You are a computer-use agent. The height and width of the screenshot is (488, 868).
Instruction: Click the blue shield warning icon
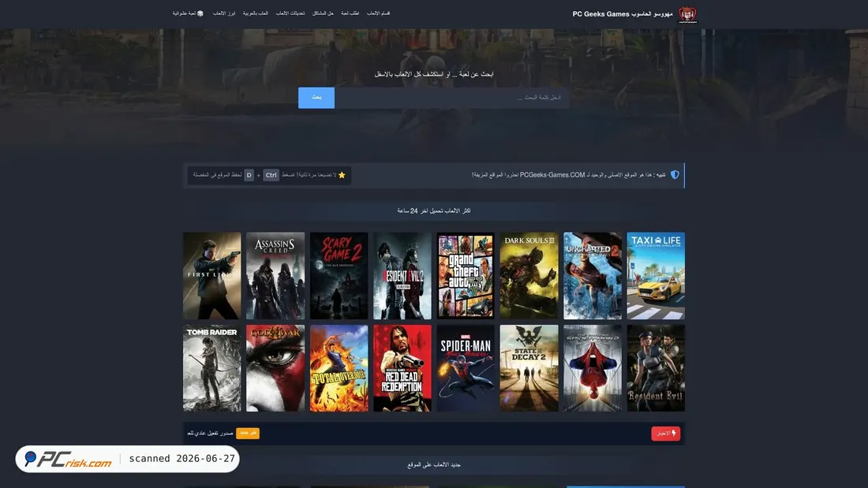coord(675,175)
